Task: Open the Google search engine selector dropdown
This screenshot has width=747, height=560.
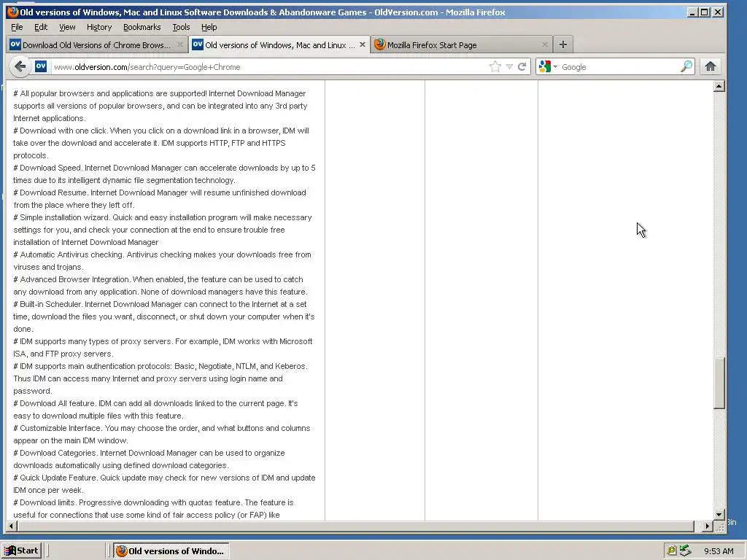Action: (548, 66)
